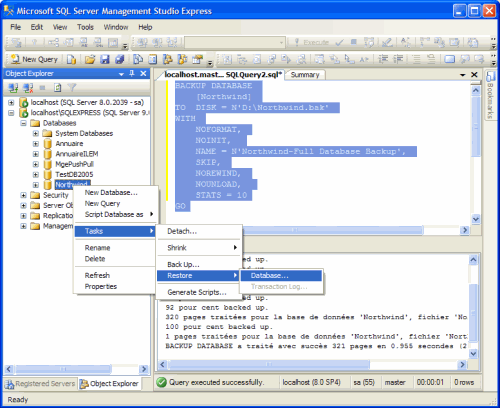This screenshot has height=408, width=500.
Task: Click the Summary window toolbar icon
Action: [153, 59]
